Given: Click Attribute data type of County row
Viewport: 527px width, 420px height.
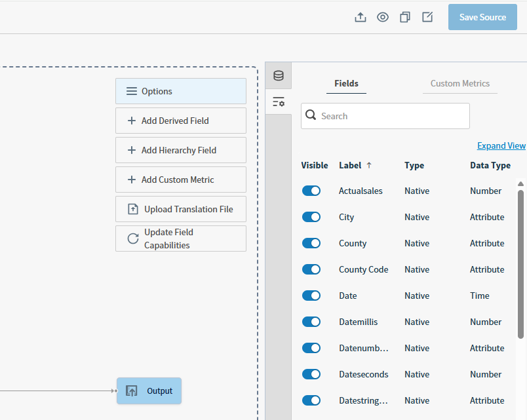Looking at the screenshot, I should point(487,243).
